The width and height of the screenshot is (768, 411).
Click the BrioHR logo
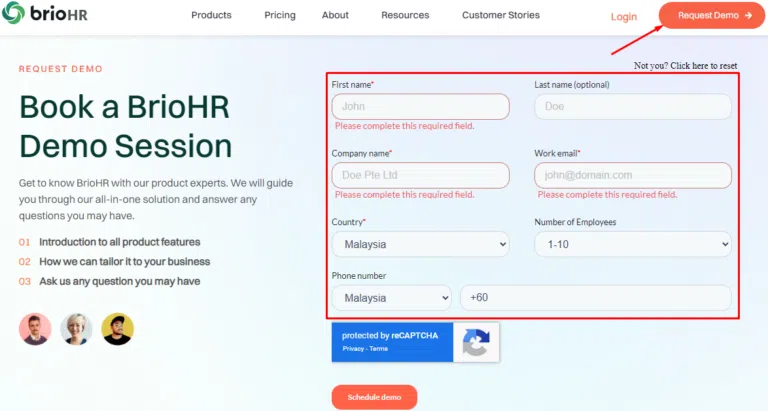coord(45,13)
